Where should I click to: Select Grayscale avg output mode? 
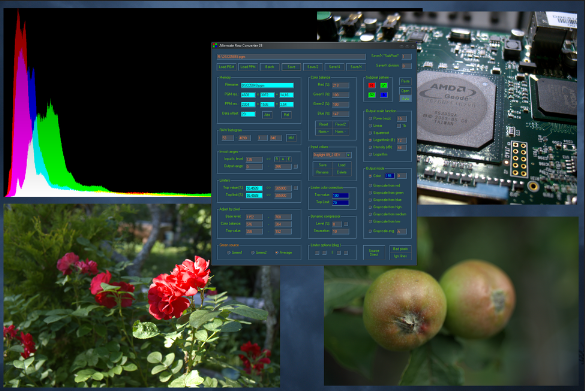382,231
